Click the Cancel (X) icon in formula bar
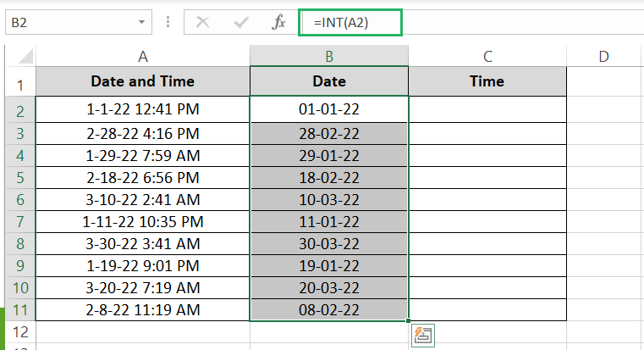 [x=202, y=23]
